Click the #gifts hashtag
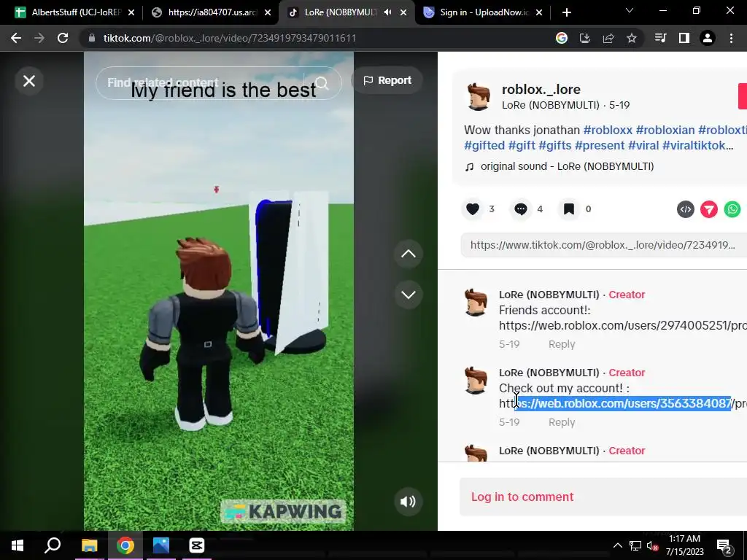The height and width of the screenshot is (560, 747). click(555, 145)
